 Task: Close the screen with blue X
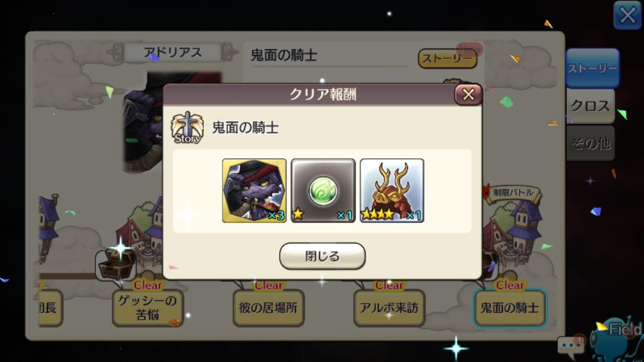pyautogui.click(x=627, y=16)
